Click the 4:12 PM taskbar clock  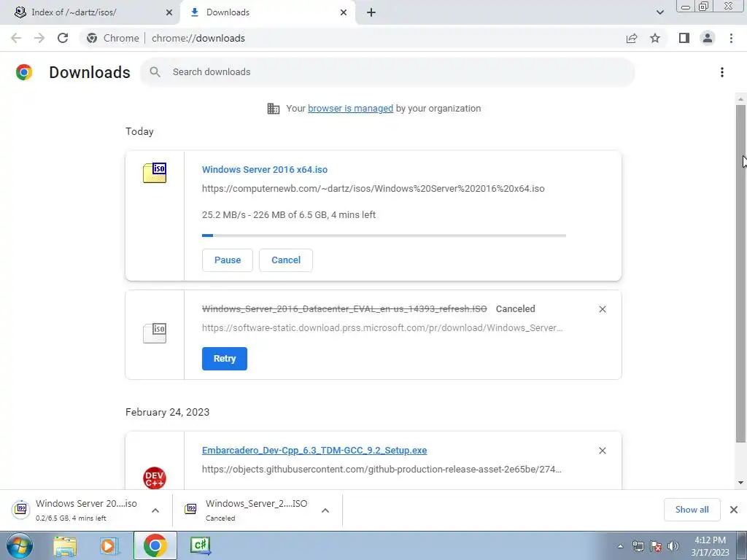(710, 546)
